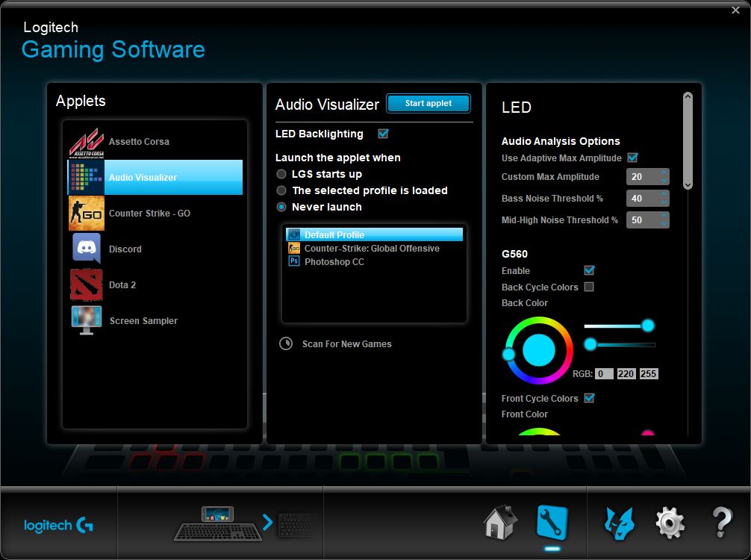Choose Counter-Strike: Global Offensive profile
751x560 pixels.
click(x=375, y=248)
